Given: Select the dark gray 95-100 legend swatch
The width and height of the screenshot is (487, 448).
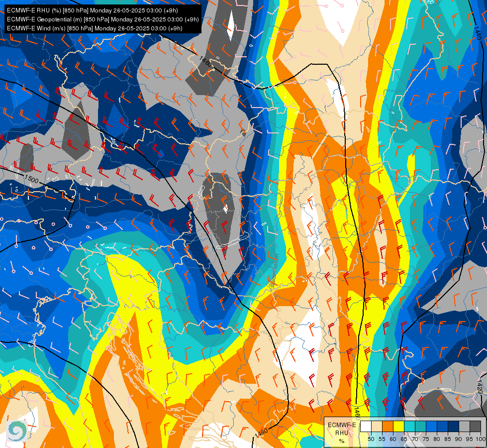Looking at the screenshot, I should (x=475, y=426).
